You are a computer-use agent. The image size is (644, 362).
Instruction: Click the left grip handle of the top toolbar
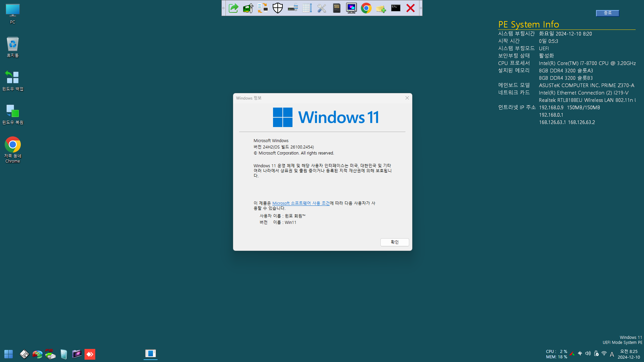pos(223,8)
